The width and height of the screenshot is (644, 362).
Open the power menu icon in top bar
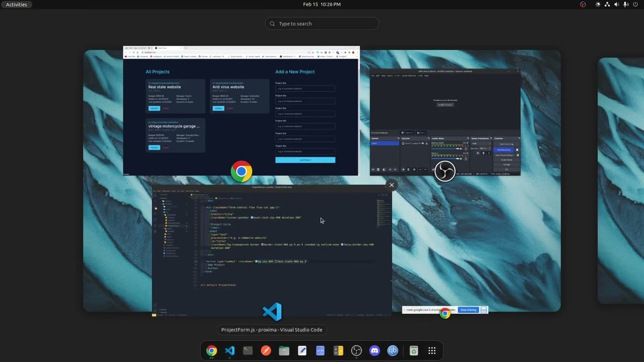(635, 5)
